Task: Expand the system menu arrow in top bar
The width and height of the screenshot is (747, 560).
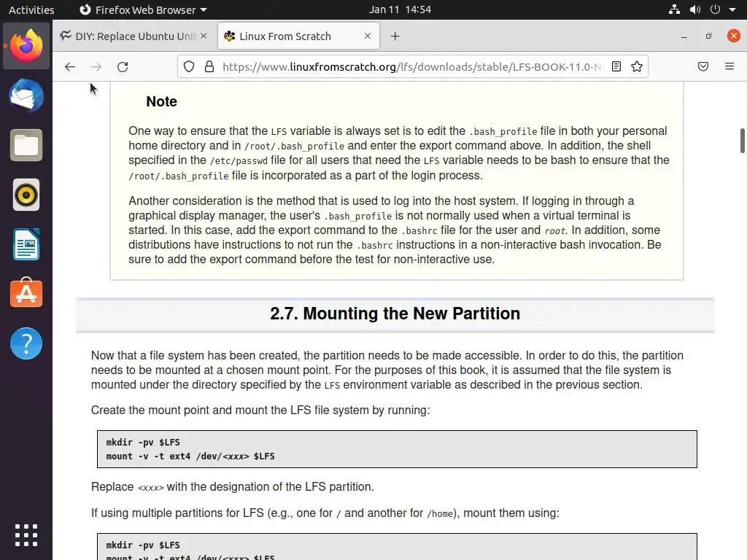Action: click(732, 9)
